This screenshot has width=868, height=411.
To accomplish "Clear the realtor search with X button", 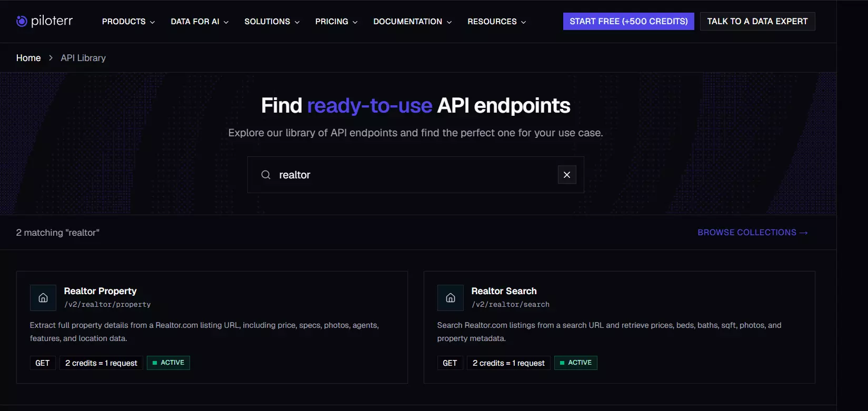I will tap(567, 175).
